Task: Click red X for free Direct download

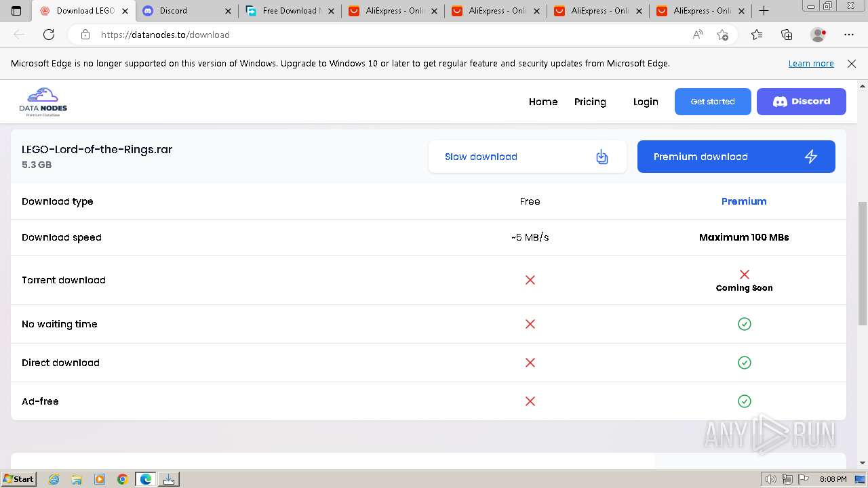Action: point(530,363)
